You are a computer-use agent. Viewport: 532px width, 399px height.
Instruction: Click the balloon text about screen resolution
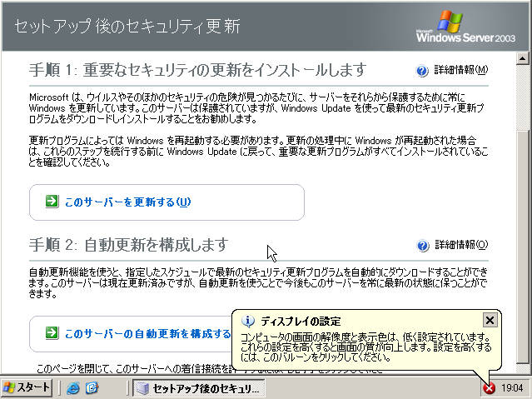pyautogui.click(x=365, y=347)
